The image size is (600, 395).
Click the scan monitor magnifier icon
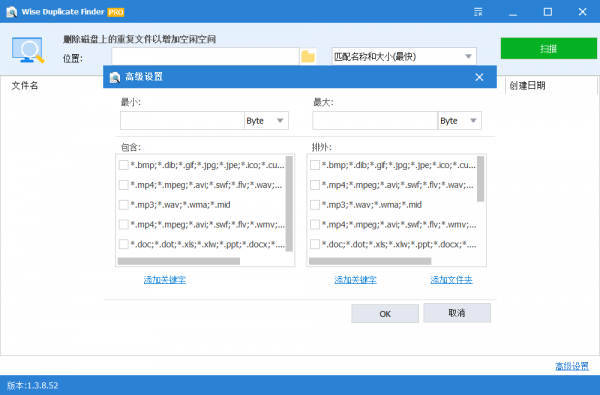pos(28,50)
